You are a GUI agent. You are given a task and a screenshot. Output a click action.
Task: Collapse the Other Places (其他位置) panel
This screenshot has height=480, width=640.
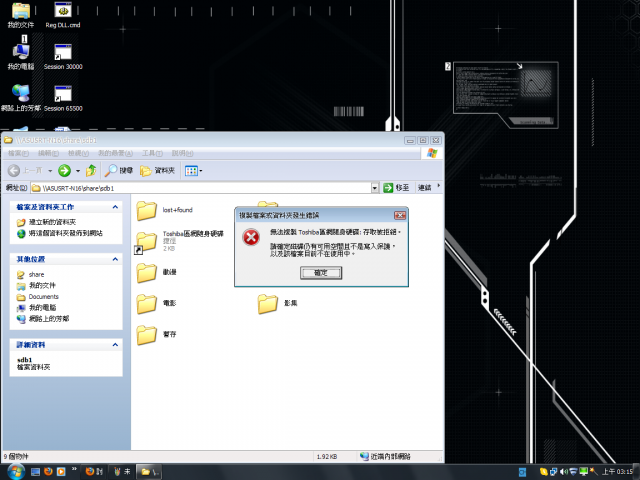tap(115, 260)
